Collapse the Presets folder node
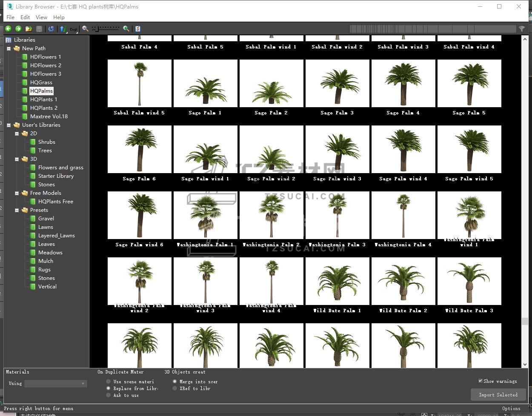532x416 pixels. click(x=17, y=210)
